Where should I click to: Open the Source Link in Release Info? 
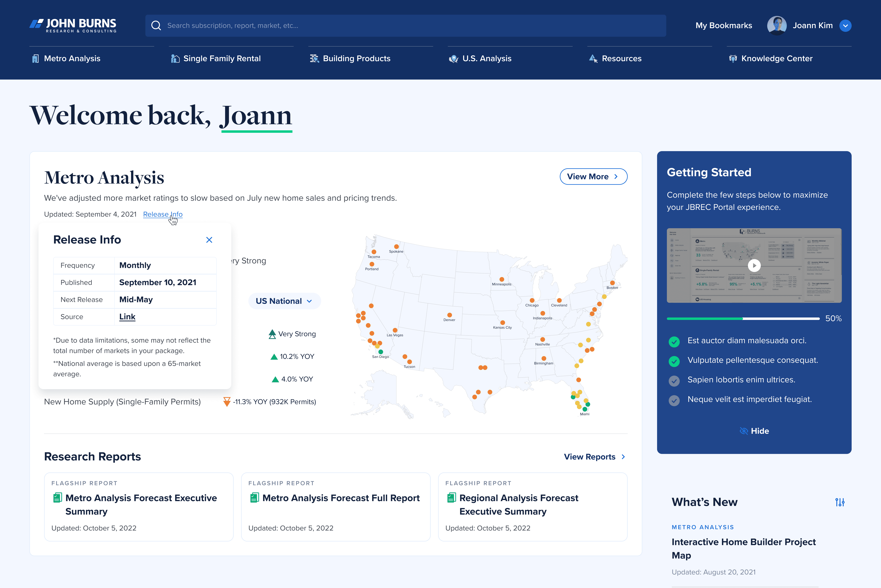127,317
